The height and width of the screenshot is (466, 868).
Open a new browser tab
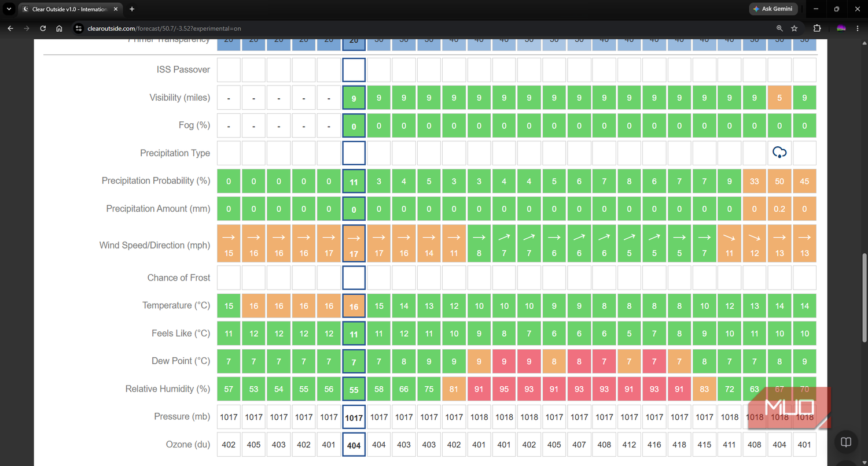132,9
